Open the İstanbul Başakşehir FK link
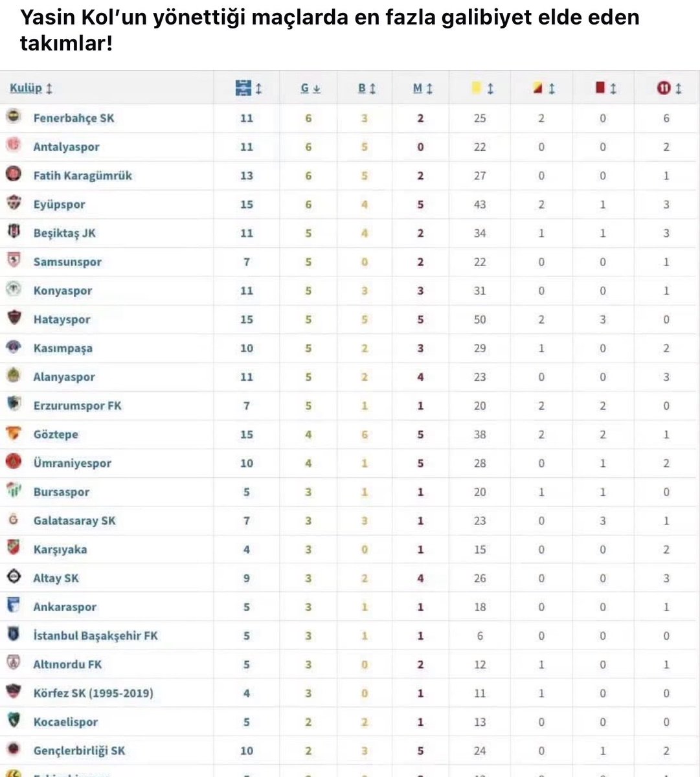 [x=96, y=636]
